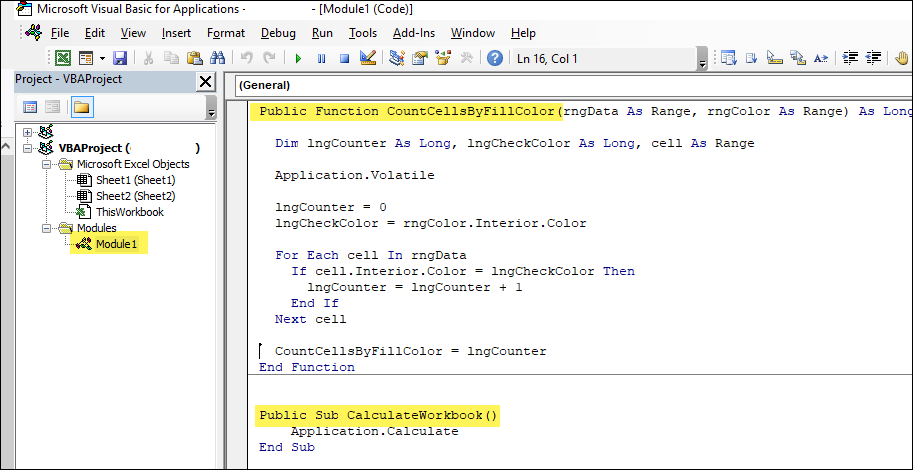Click the View Code icon in Project panel

click(30, 107)
